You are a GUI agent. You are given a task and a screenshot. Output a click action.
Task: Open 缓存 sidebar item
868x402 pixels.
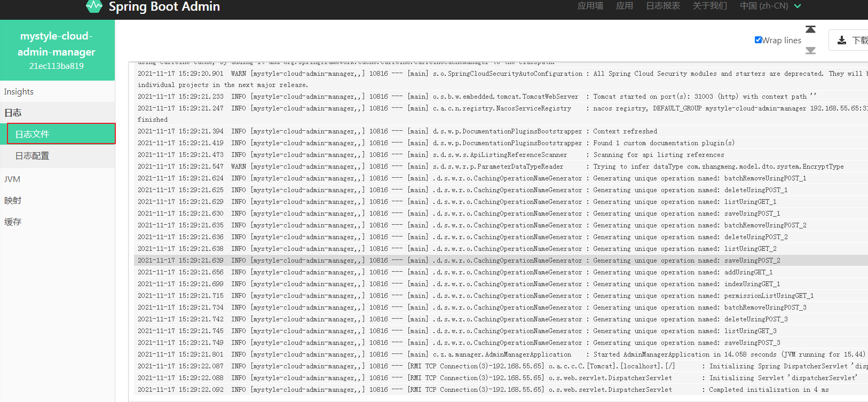point(13,222)
